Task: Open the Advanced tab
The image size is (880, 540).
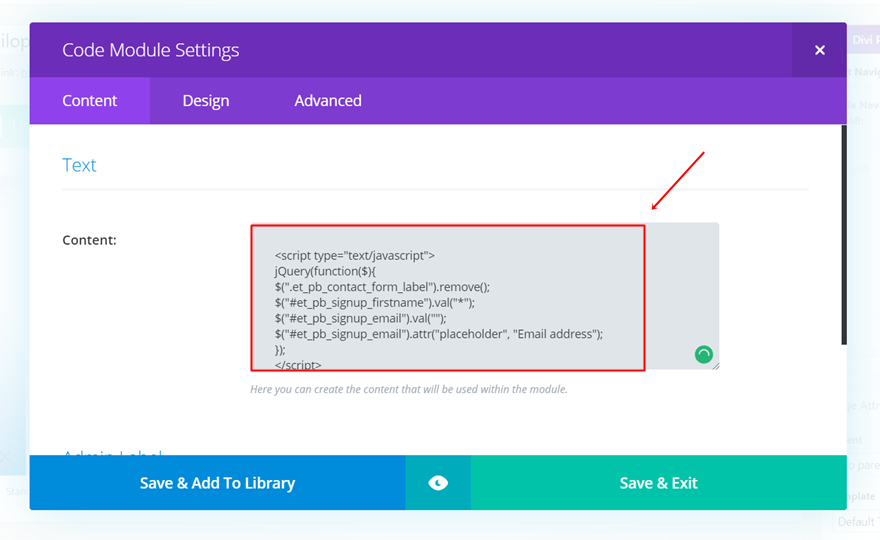Action: (x=328, y=101)
